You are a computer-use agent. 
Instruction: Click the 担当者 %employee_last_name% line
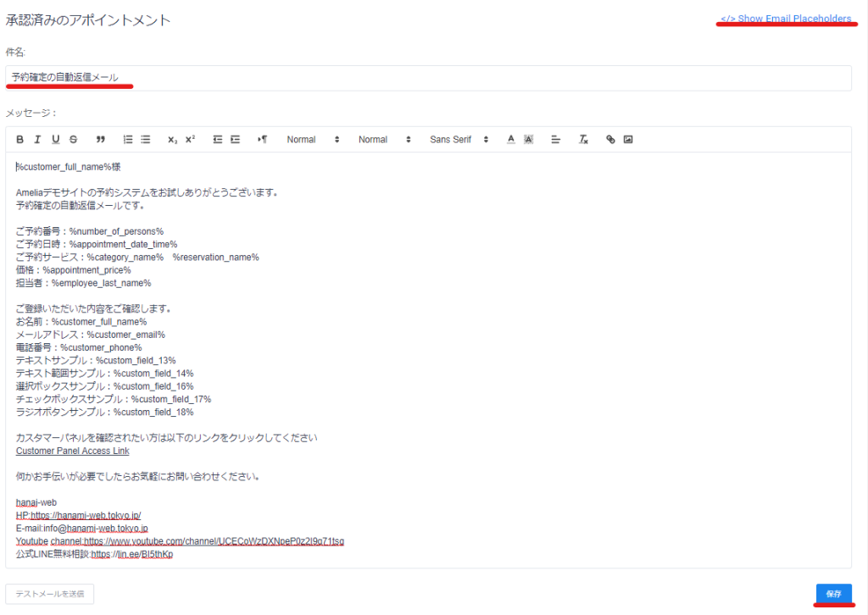point(83,283)
